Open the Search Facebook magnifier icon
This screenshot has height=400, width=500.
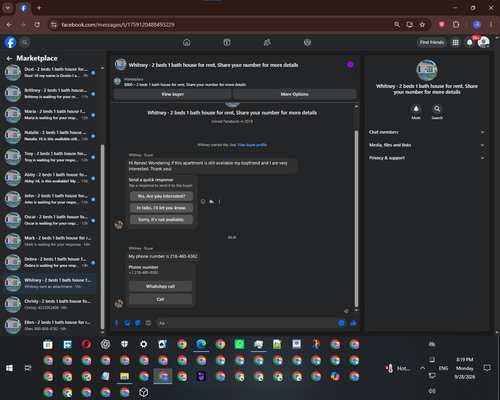coord(24,42)
